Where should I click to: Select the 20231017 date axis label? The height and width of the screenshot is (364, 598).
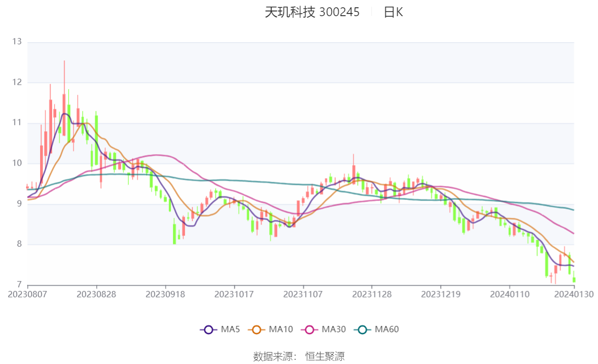[x=234, y=294]
